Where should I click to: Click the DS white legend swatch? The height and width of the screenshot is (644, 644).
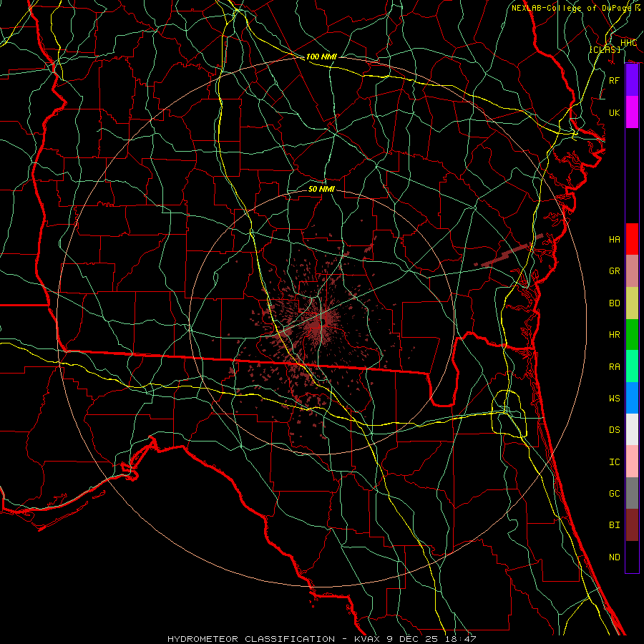(x=632, y=429)
